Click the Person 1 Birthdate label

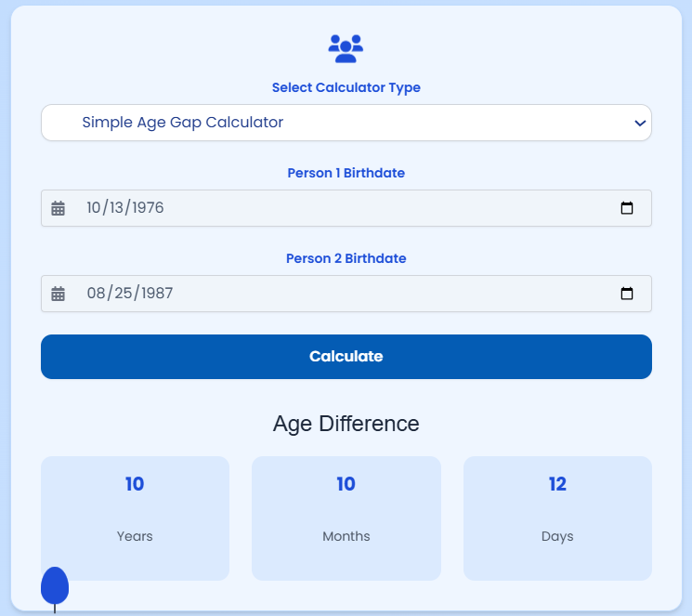[x=346, y=173]
